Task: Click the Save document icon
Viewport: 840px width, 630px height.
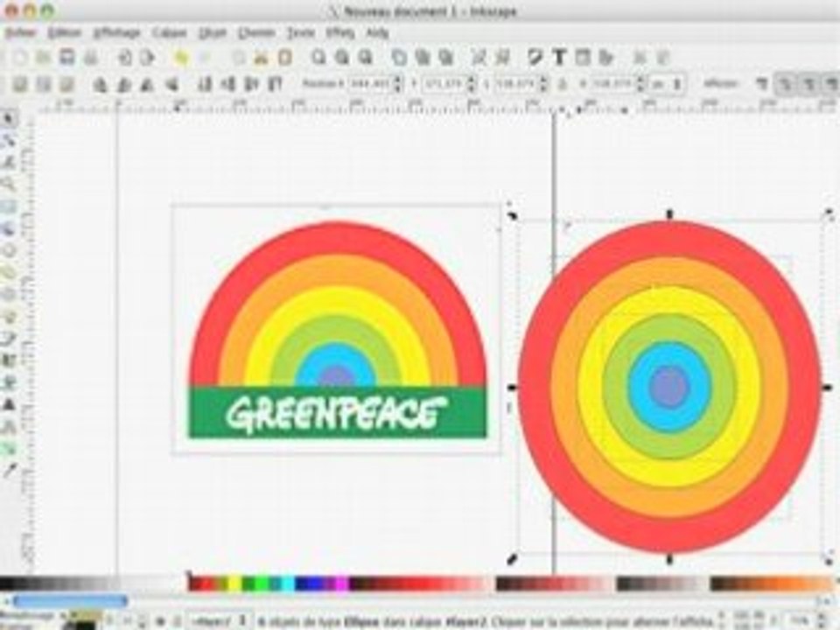Action: [x=67, y=58]
